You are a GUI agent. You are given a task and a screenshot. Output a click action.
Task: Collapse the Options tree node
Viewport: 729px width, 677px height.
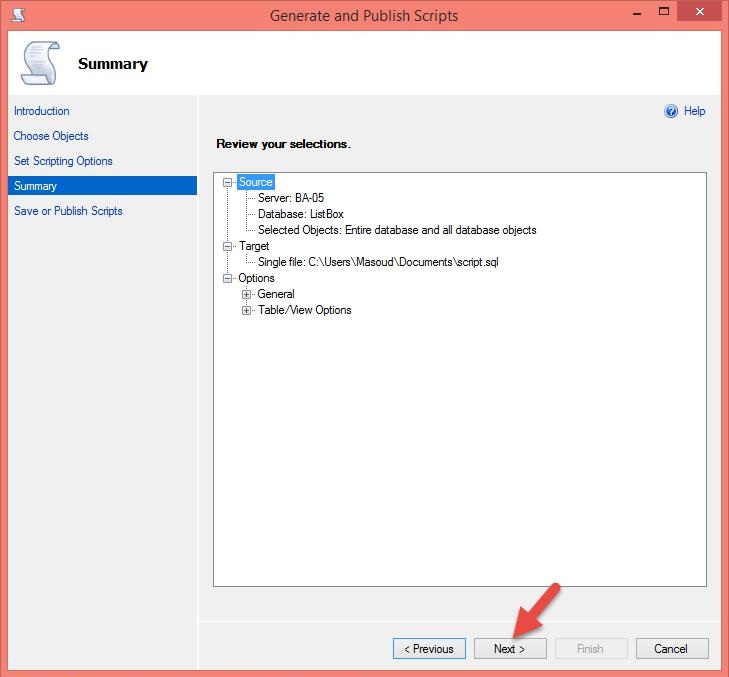coord(227,279)
